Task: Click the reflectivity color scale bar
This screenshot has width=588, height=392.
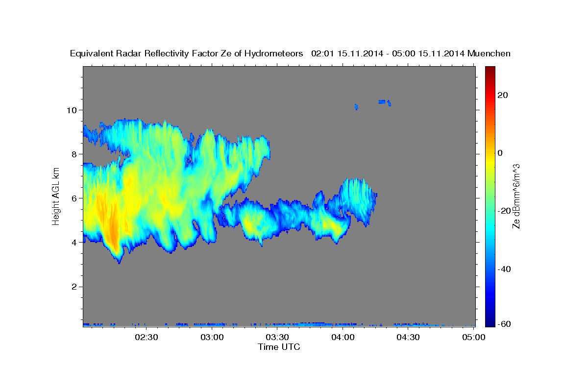Action: click(490, 196)
